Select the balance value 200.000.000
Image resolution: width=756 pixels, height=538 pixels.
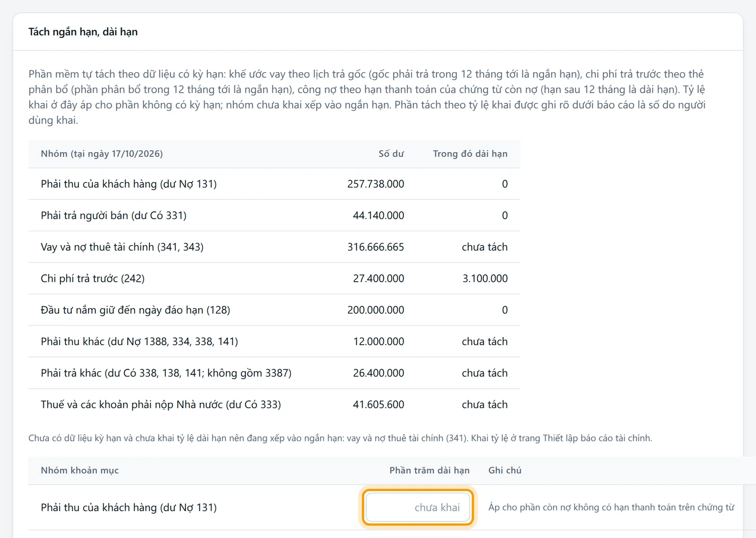376,310
